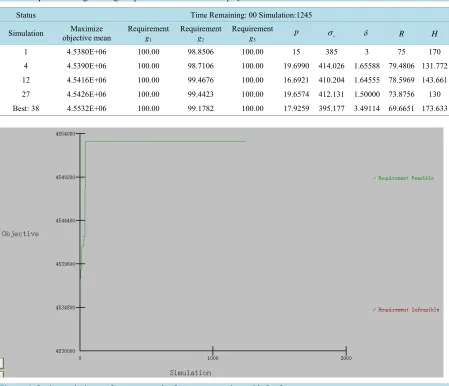Click the Requirement Feasible legend entry

[x=403, y=178]
